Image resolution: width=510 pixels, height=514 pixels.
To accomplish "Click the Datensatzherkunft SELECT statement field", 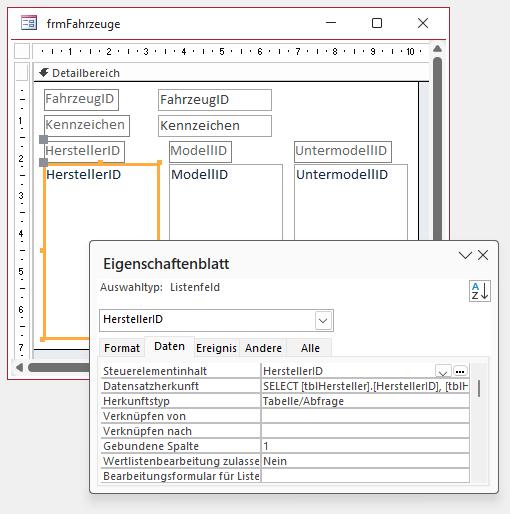I will point(365,386).
